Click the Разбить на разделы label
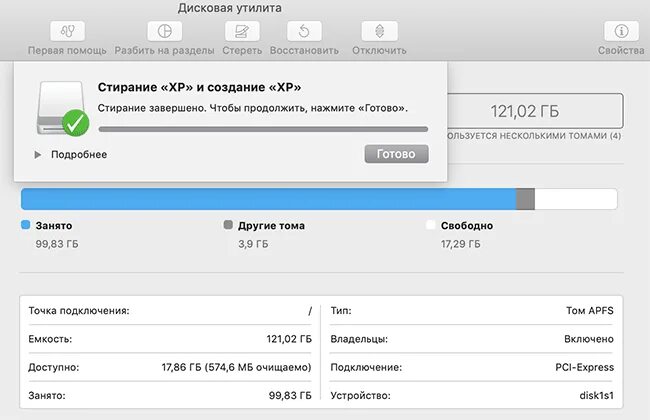The width and height of the screenshot is (650, 420). (165, 51)
